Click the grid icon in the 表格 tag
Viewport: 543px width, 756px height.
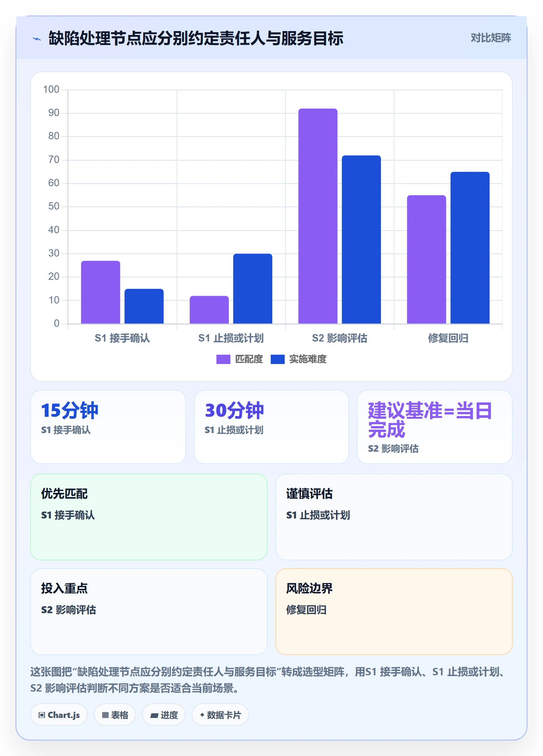105,715
